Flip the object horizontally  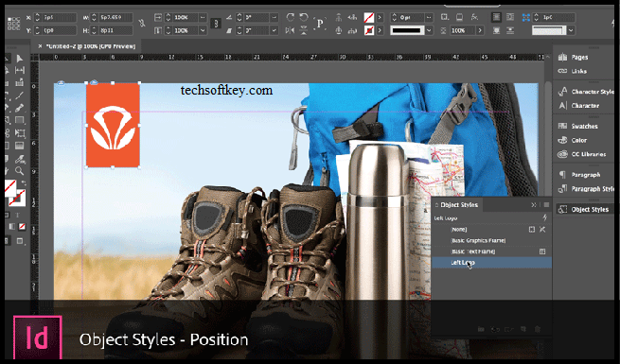pyautogui.click(x=290, y=30)
